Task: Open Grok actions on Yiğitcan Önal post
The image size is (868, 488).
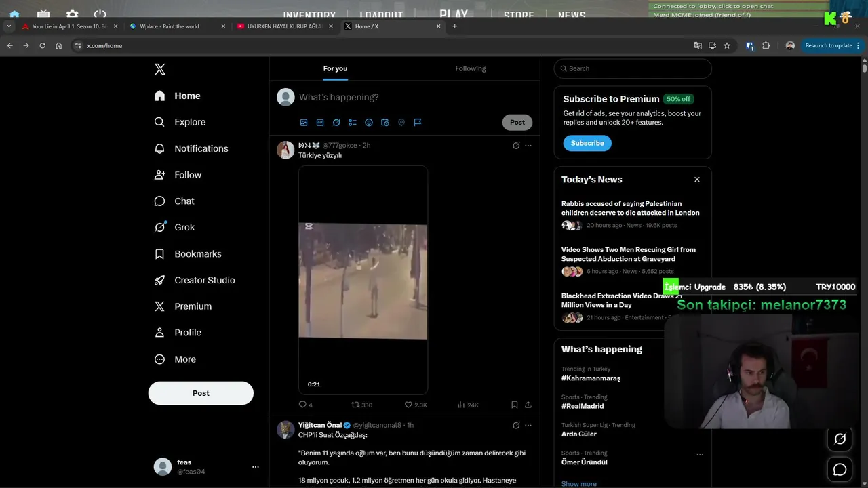Action: [516, 426]
